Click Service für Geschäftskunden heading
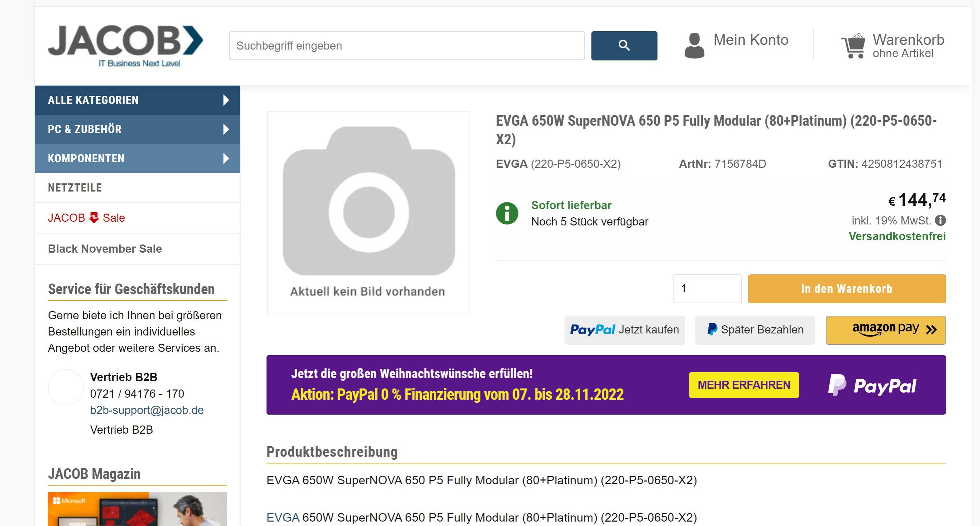 click(x=131, y=289)
